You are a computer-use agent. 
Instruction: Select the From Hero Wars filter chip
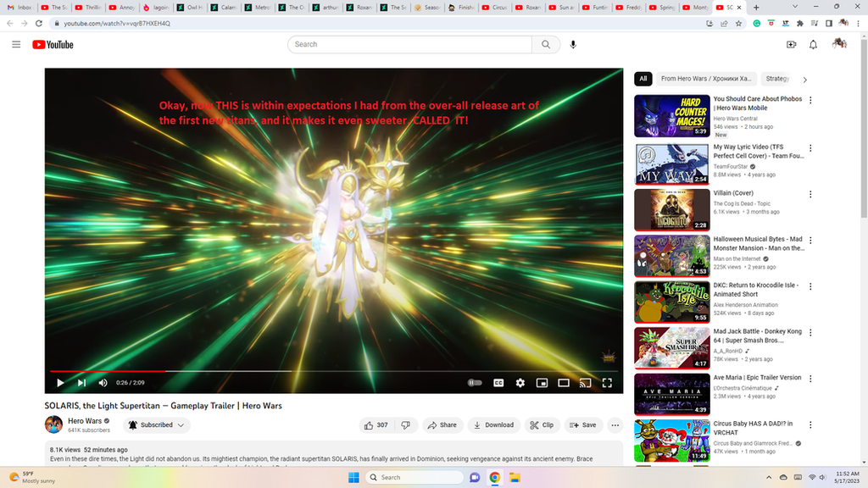click(706, 79)
